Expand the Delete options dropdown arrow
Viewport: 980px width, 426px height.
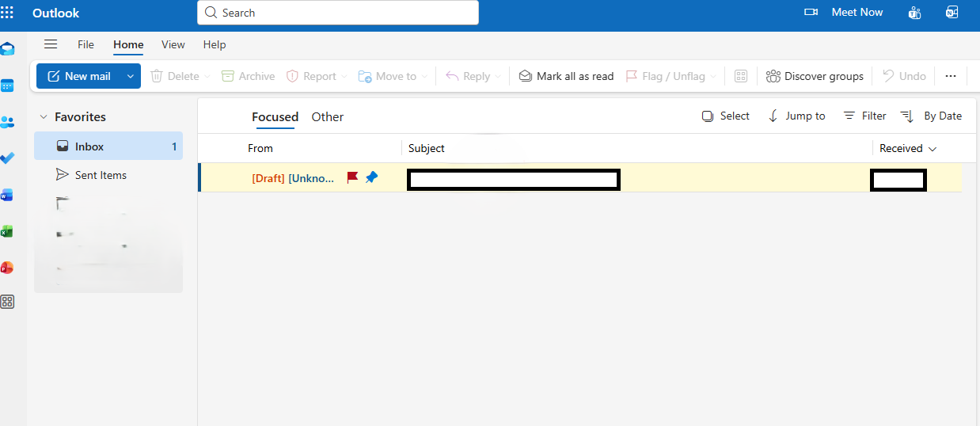pyautogui.click(x=207, y=77)
